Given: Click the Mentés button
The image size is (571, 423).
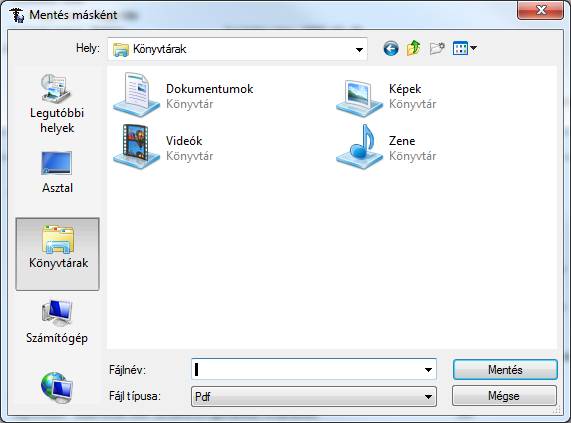Looking at the screenshot, I should (505, 370).
